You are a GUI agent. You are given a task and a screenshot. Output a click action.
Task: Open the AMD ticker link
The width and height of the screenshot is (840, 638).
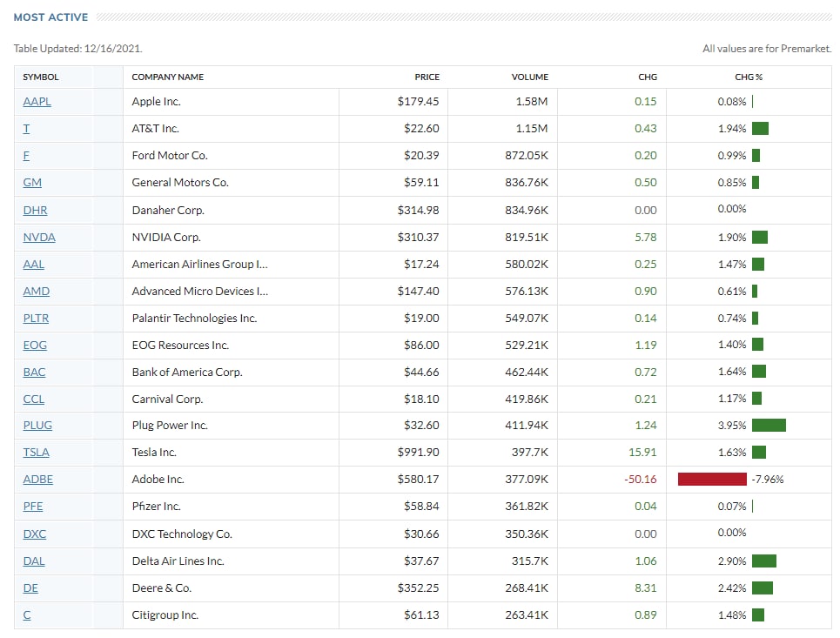pyautogui.click(x=37, y=291)
